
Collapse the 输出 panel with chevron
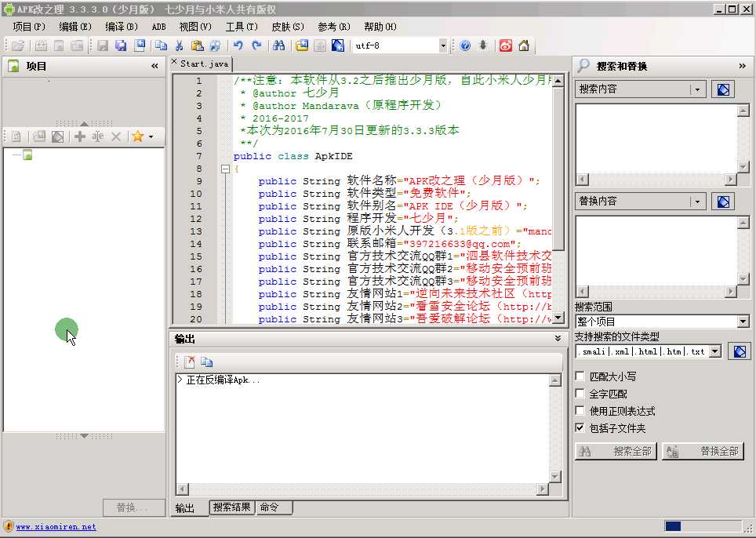(x=558, y=339)
